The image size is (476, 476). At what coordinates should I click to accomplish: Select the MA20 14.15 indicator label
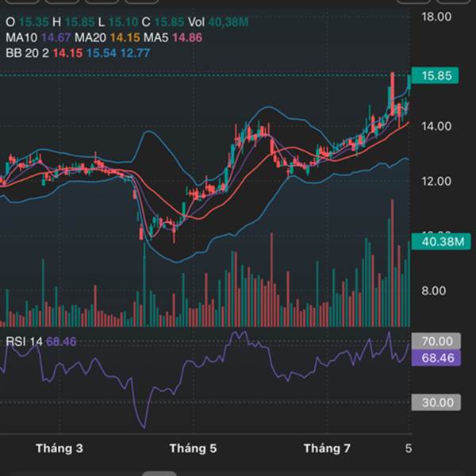point(107,37)
